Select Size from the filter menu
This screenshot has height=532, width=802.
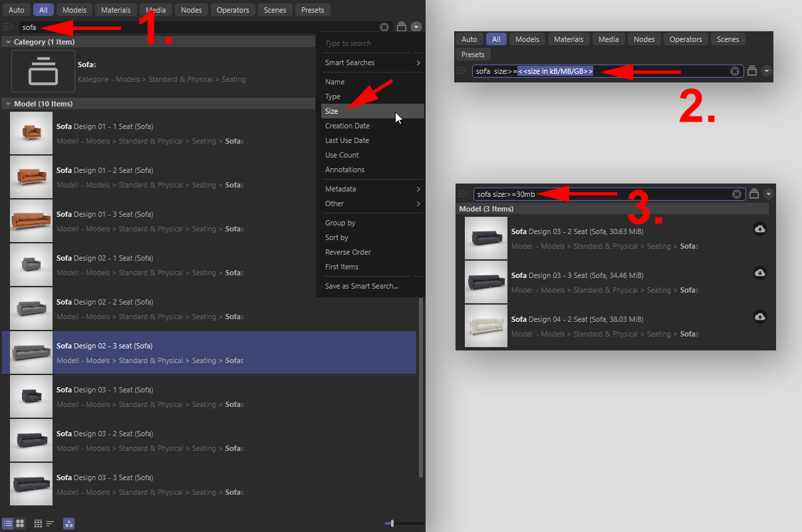click(332, 111)
